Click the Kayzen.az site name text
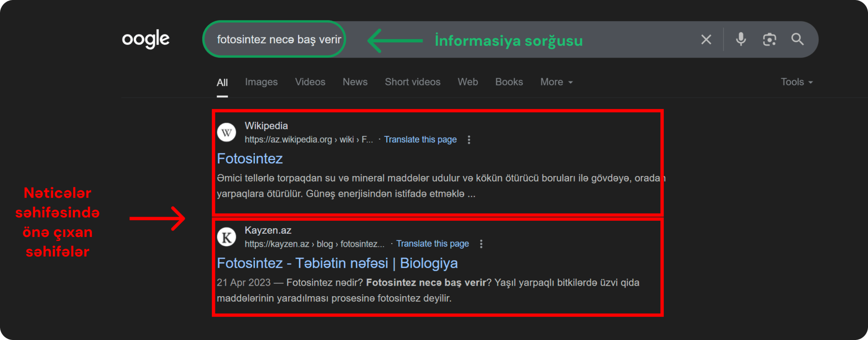This screenshot has height=340, width=868. tap(268, 231)
